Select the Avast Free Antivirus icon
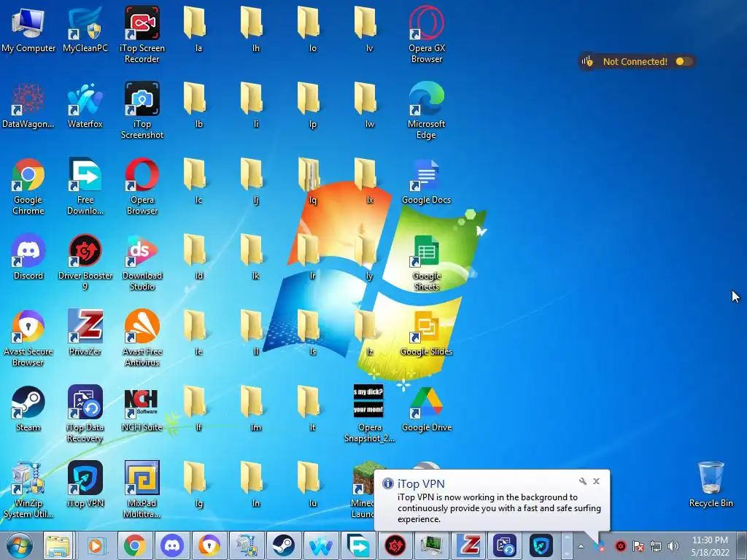 (x=142, y=338)
